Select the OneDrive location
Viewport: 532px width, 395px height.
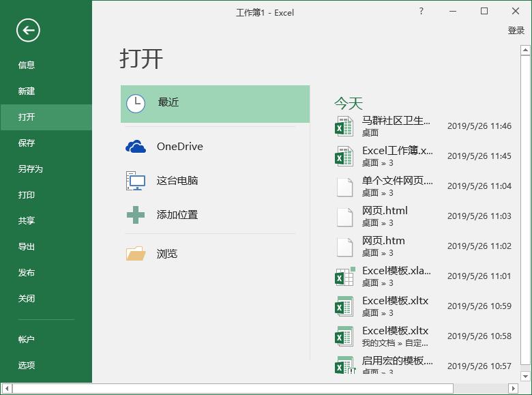coord(215,147)
